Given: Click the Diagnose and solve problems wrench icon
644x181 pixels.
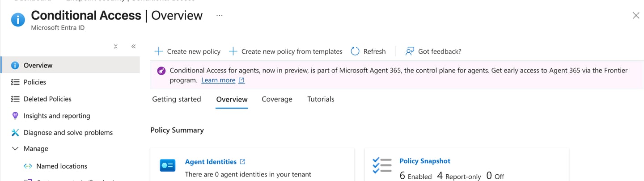Looking at the screenshot, I should pyautogui.click(x=15, y=133).
